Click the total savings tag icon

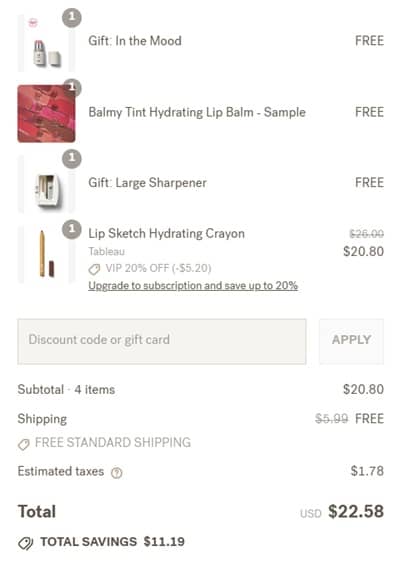pos(26,543)
